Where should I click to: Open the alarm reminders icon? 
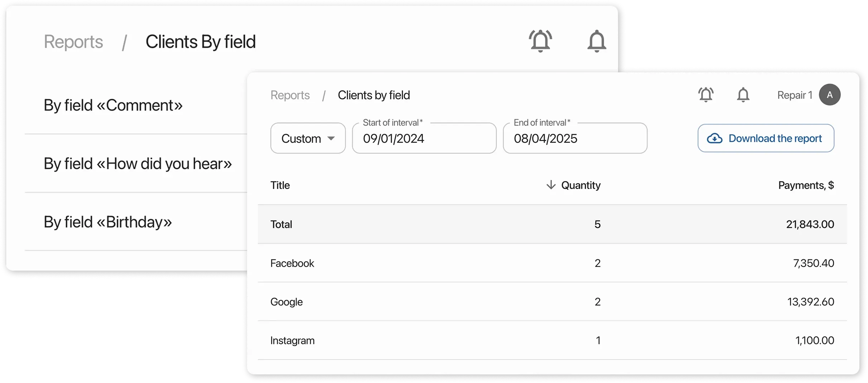706,94
